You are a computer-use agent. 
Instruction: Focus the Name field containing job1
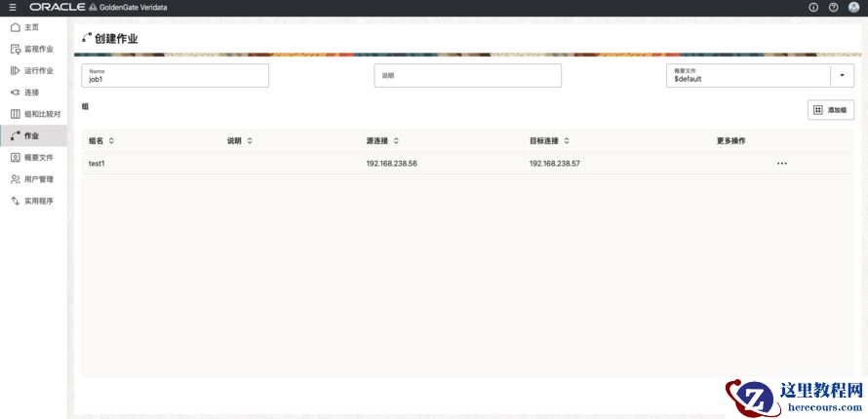pos(175,75)
